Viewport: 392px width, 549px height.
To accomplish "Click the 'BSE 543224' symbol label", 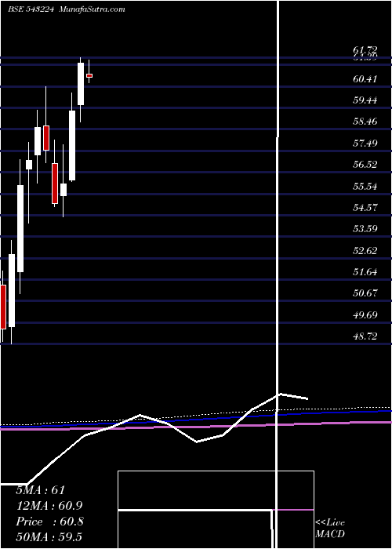I will click(31, 9).
